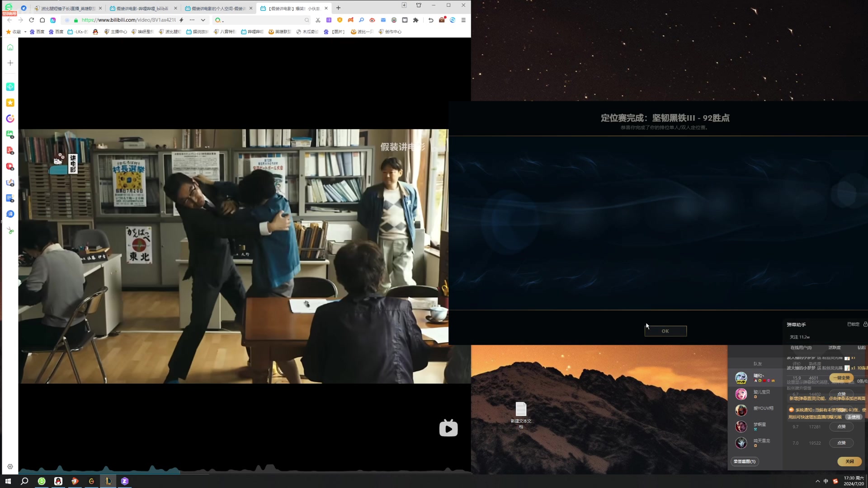
Task: Click the browser forward arrow
Action: coord(20,20)
